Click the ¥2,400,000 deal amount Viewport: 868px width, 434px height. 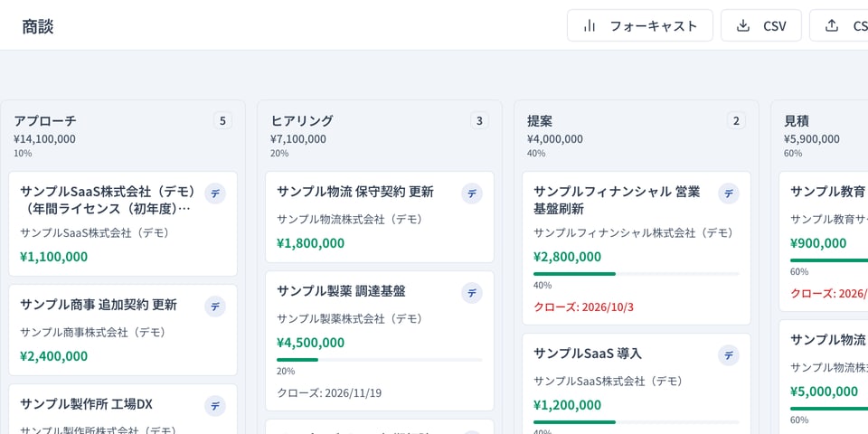point(53,356)
